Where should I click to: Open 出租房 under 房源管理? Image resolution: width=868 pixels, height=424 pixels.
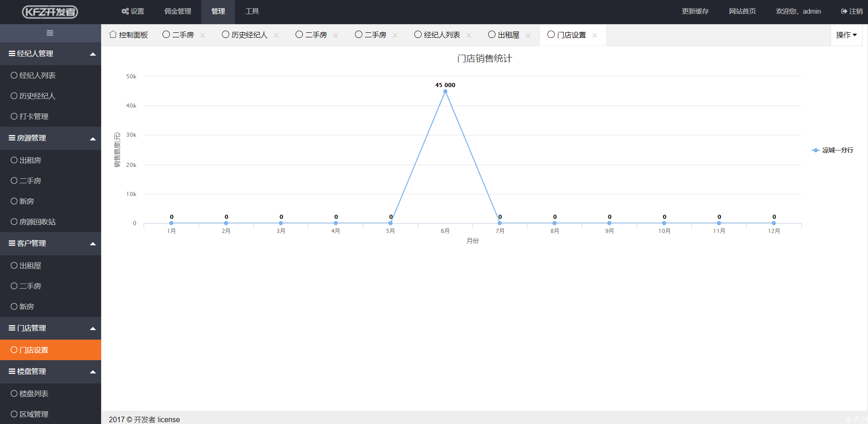click(51, 160)
